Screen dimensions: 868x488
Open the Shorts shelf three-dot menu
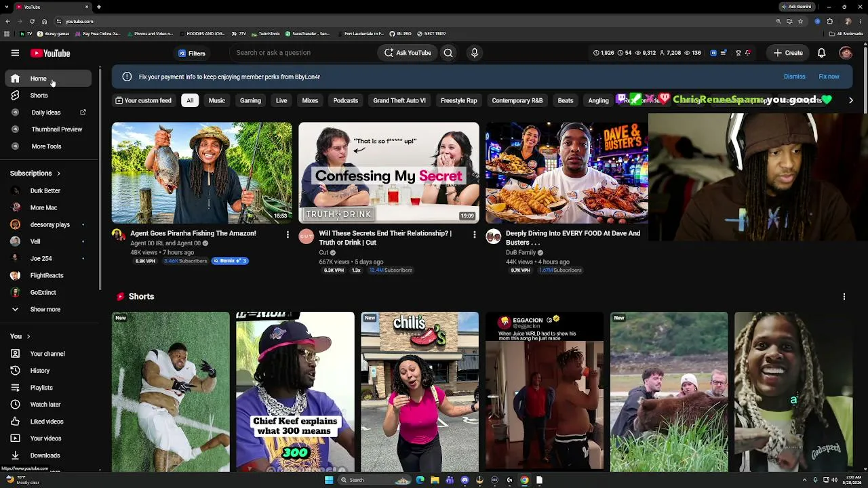844,296
